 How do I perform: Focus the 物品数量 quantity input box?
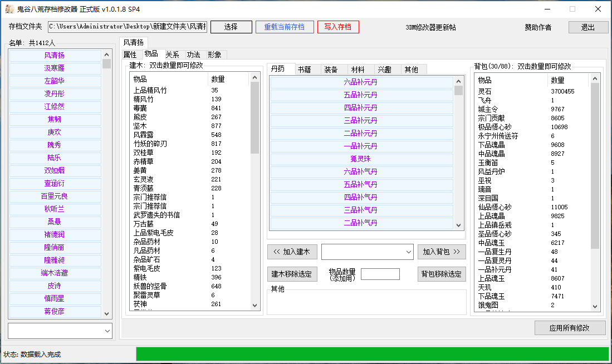click(x=380, y=274)
